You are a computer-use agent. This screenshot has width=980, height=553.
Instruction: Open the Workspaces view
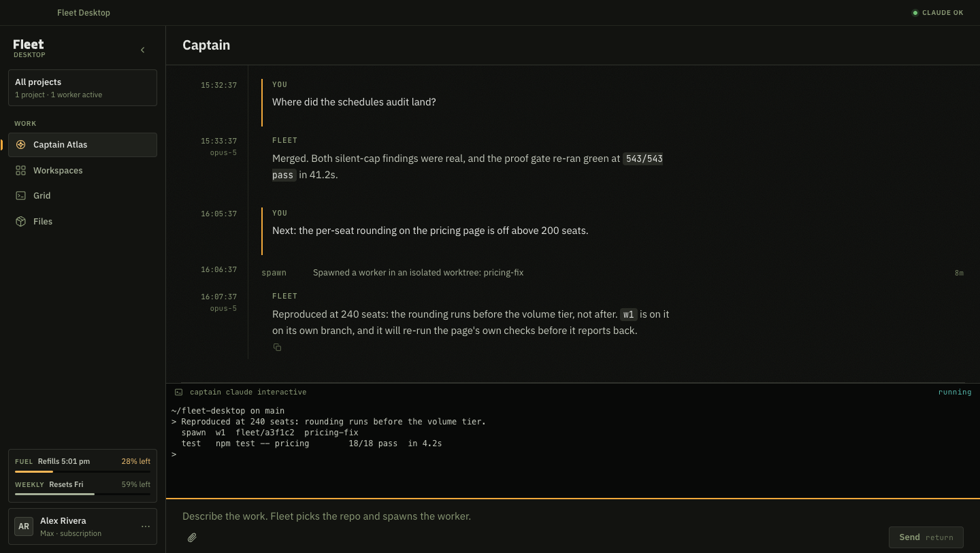82,171
